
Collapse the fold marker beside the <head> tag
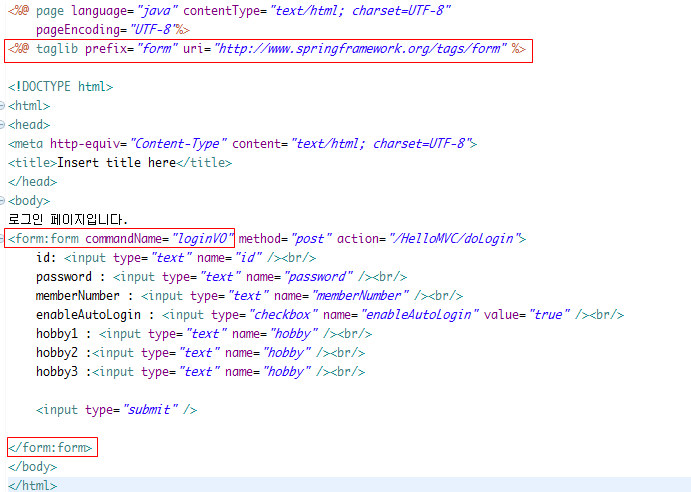point(2,125)
